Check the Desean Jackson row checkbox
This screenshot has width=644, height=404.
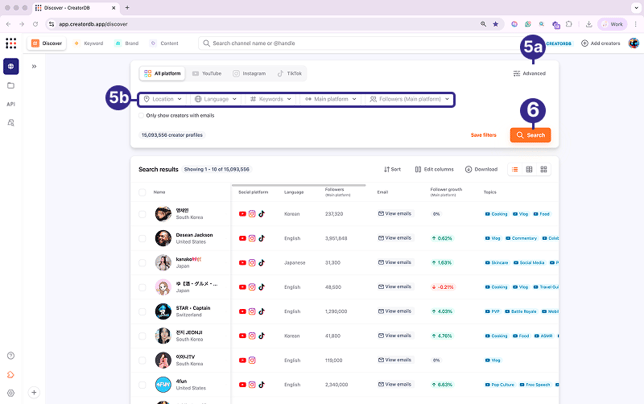(142, 238)
